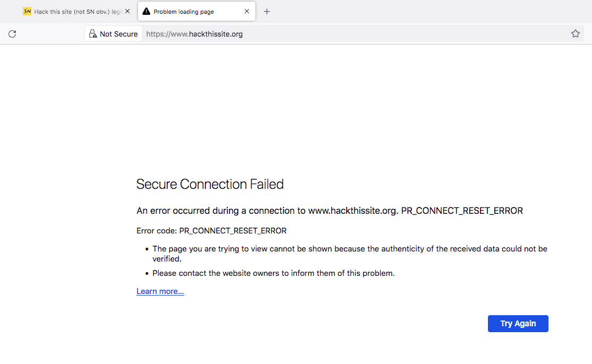The height and width of the screenshot is (364, 592).
Task: Close the Problem loading page tab
Action: 247,11
